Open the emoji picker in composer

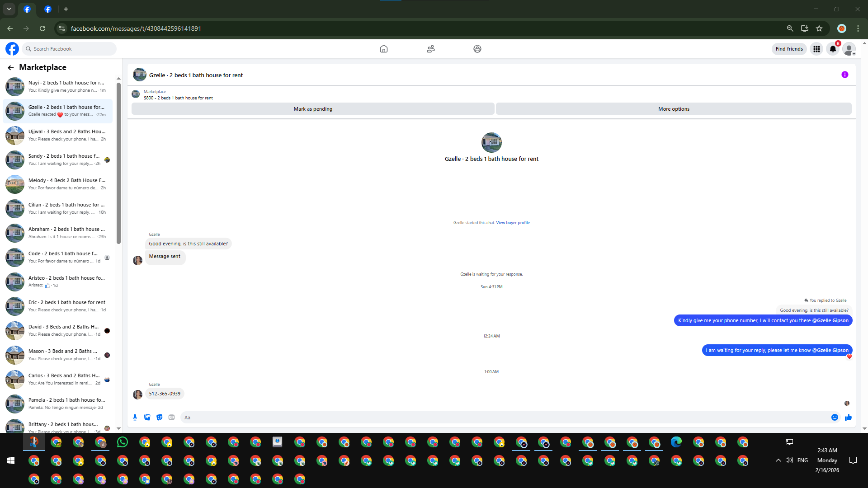(x=835, y=418)
